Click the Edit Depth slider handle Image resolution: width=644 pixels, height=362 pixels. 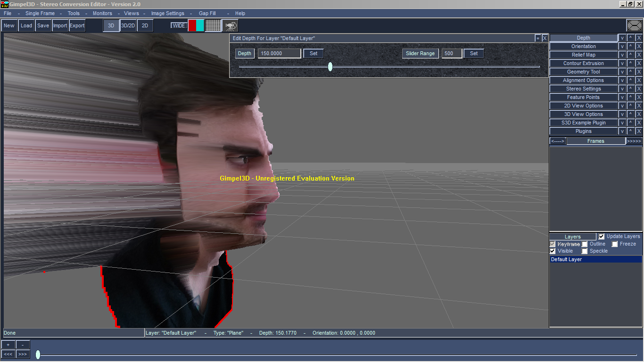coord(330,66)
